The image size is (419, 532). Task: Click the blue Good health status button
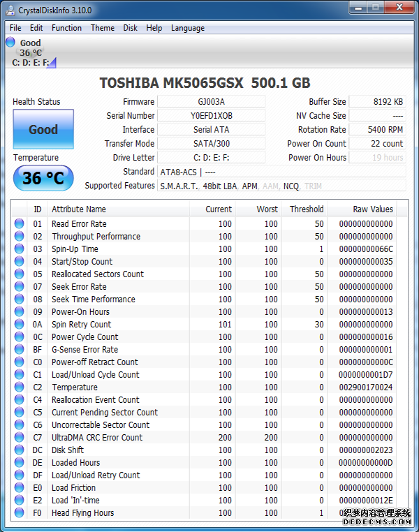(x=43, y=129)
